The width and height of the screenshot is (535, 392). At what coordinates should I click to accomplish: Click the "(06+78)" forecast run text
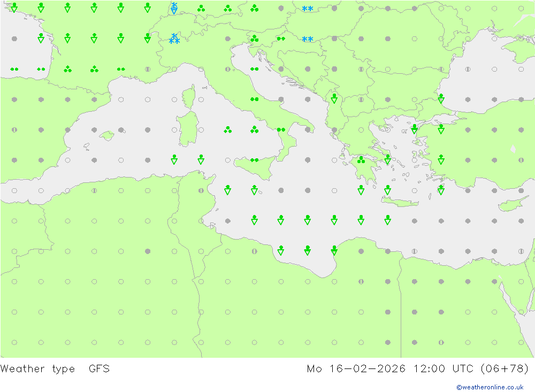coord(505,369)
